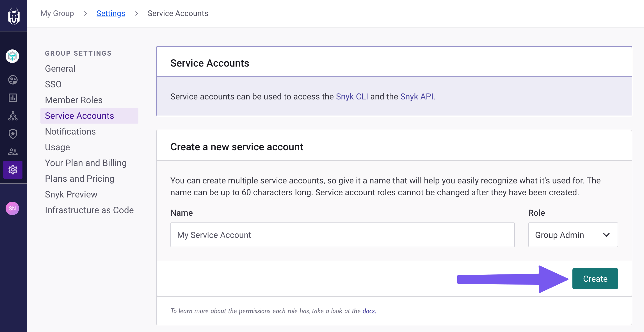
Task: Switch to the General settings section
Action: pyautogui.click(x=60, y=68)
